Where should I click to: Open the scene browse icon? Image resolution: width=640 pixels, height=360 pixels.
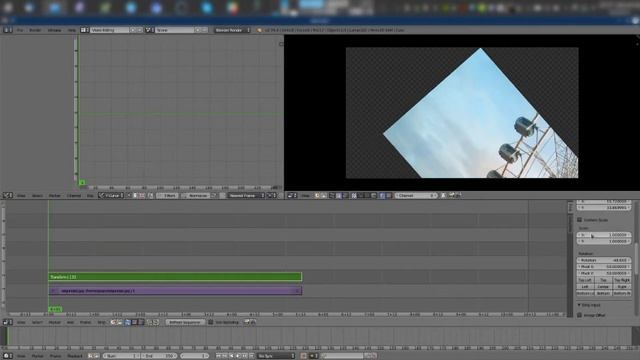(x=149, y=30)
